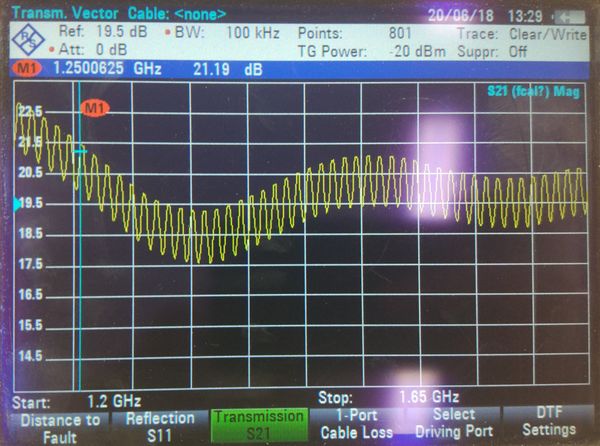The image size is (600, 446).
Task: Click the cyan marker crosshair on the trace
Action: click(x=80, y=151)
